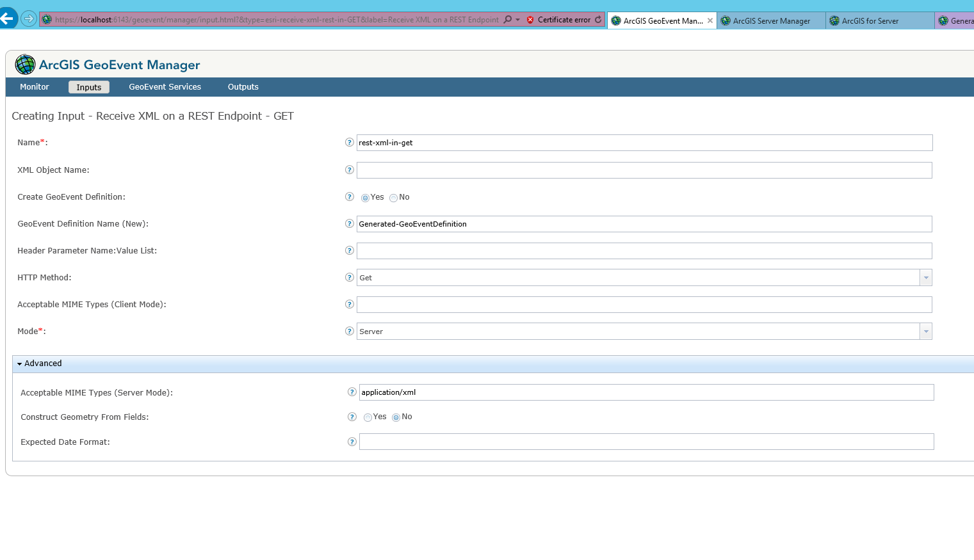Click the 'Construct Geometry From Fields:' label
This screenshot has width=974, height=560.
[85, 417]
